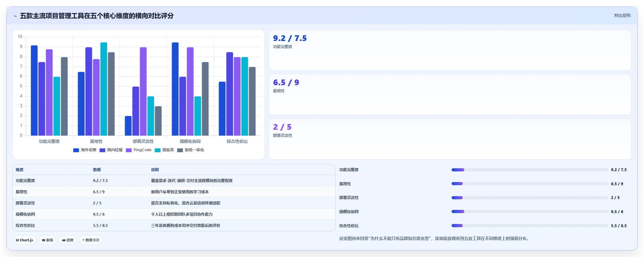Click the caption sentence starting 这张图用来回答
This screenshot has height=257, width=644.
click(x=434, y=239)
